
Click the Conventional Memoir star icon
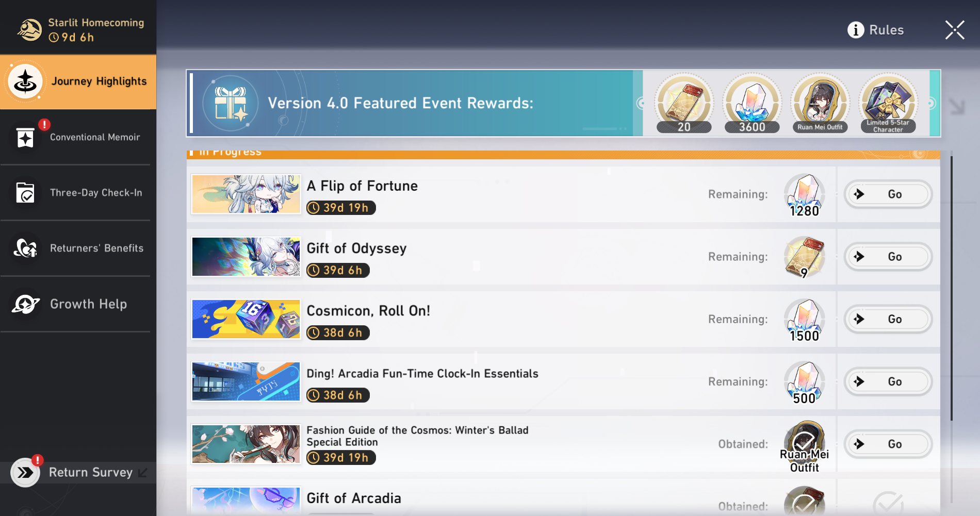pos(25,137)
